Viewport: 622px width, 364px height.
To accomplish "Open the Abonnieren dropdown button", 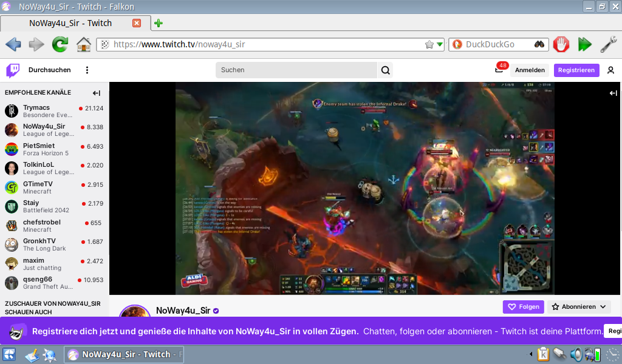I will 579,306.
